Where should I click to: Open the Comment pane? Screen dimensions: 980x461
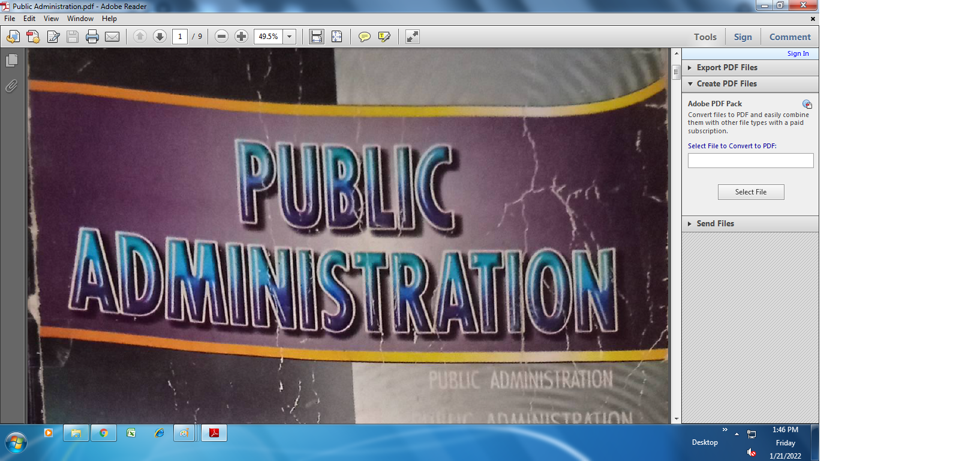click(x=790, y=37)
